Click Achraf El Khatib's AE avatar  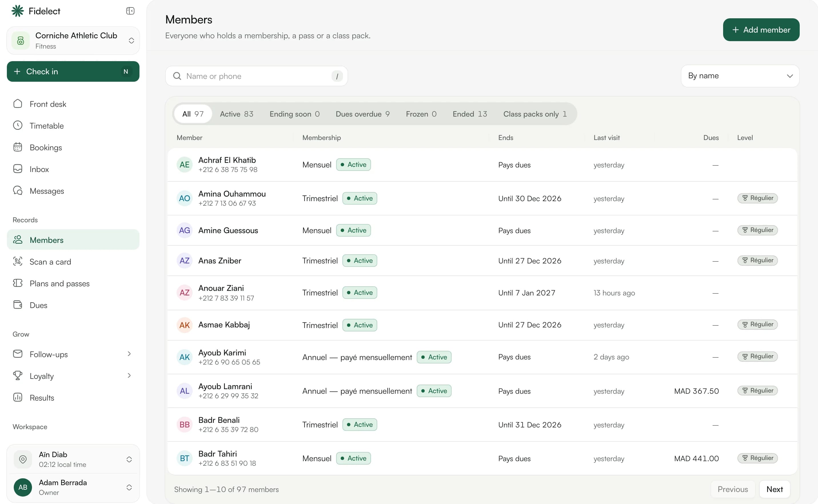[184, 165]
